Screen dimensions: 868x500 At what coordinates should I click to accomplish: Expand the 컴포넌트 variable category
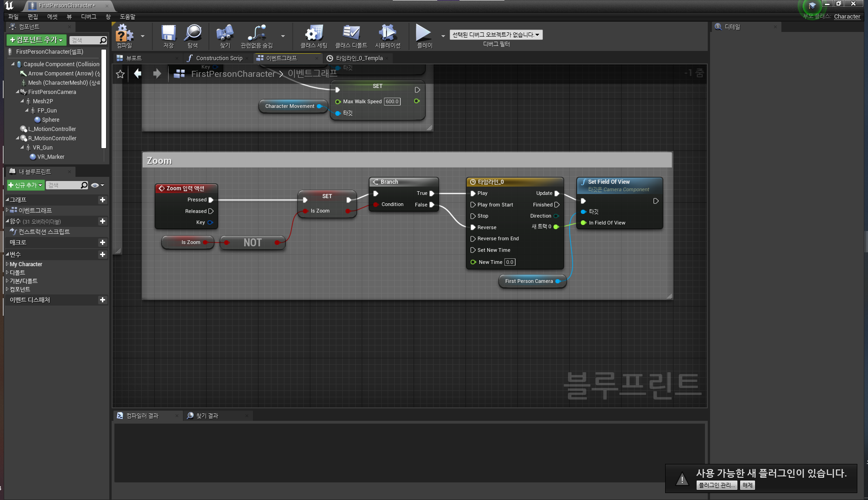[x=7, y=289]
